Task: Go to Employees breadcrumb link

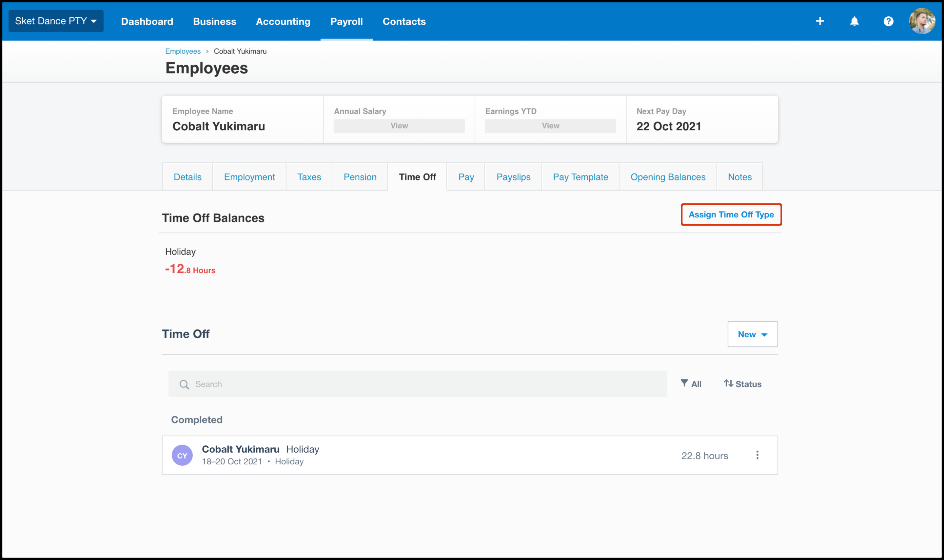Action: pyautogui.click(x=183, y=51)
